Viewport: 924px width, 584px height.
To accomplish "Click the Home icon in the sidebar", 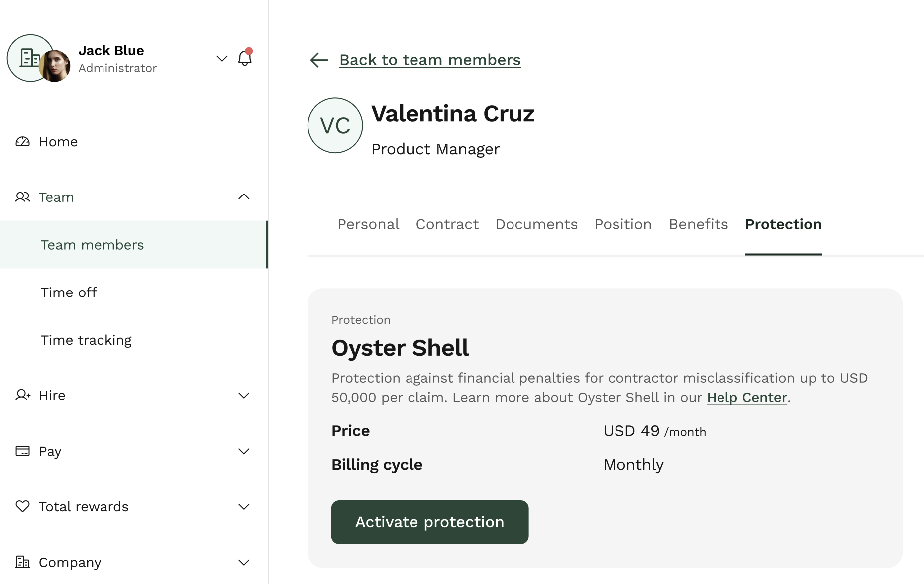I will 22,141.
